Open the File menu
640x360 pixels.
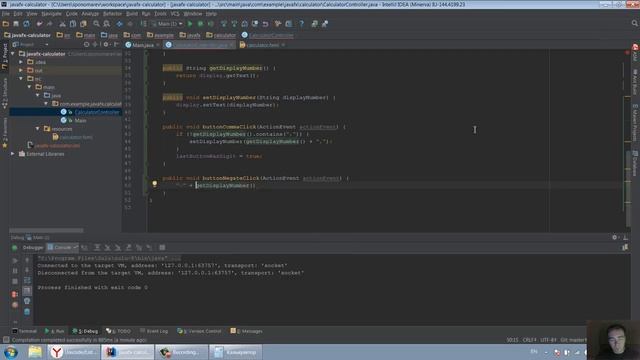(6, 13)
